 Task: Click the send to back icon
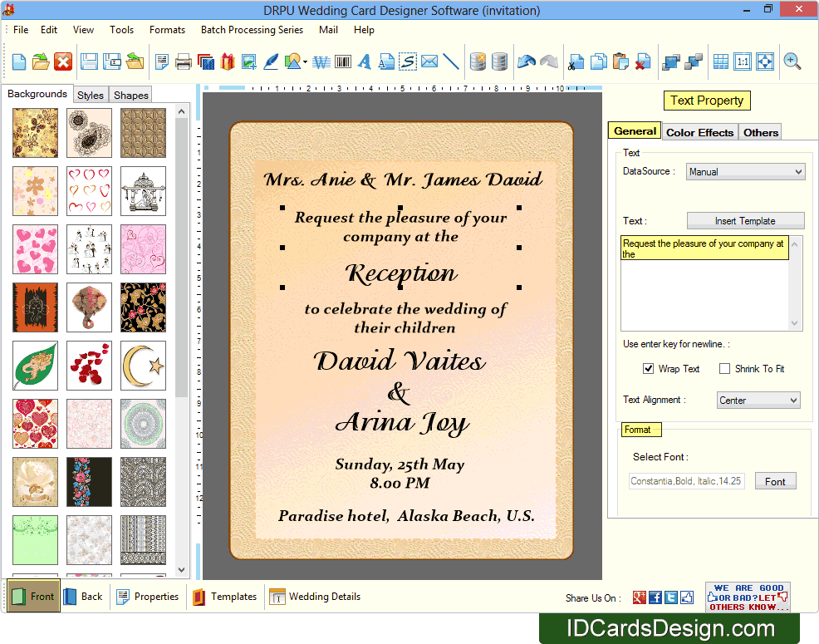(x=693, y=61)
